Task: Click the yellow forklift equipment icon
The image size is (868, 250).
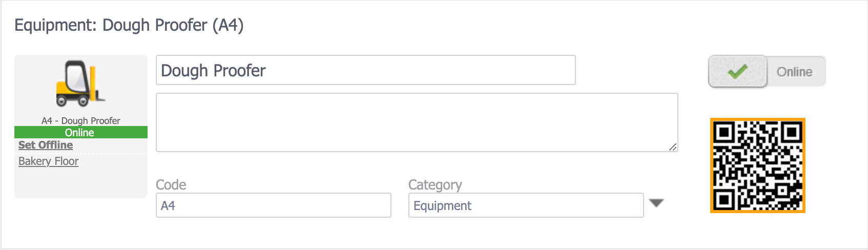Action: [x=80, y=84]
